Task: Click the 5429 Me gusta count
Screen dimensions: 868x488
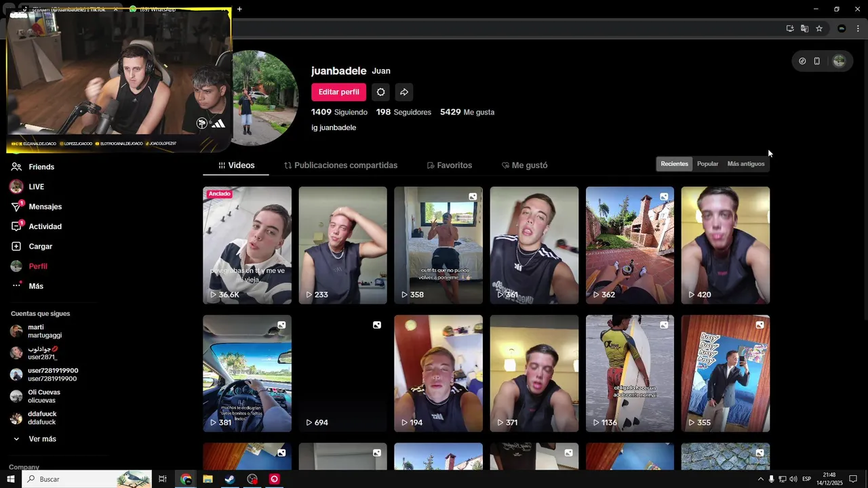Action: [467, 112]
